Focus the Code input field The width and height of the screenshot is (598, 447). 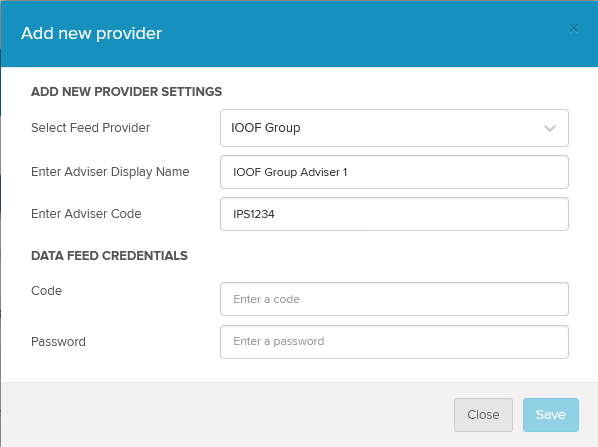point(394,299)
